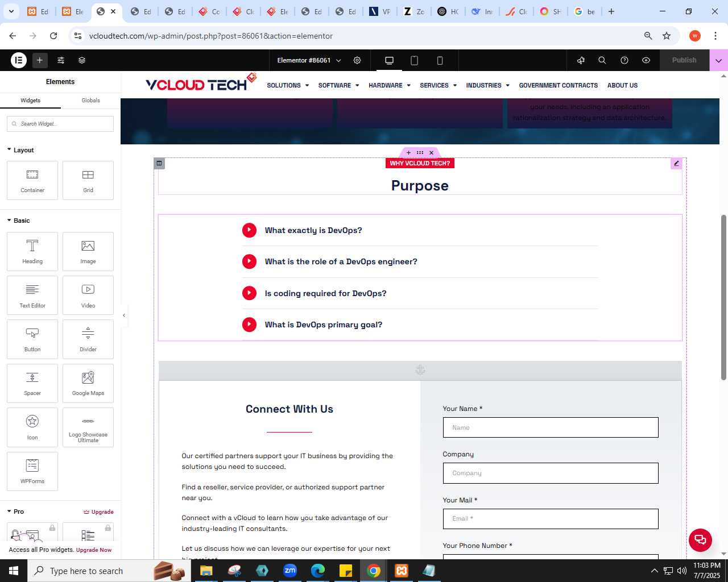Click the Publish button

(684, 60)
